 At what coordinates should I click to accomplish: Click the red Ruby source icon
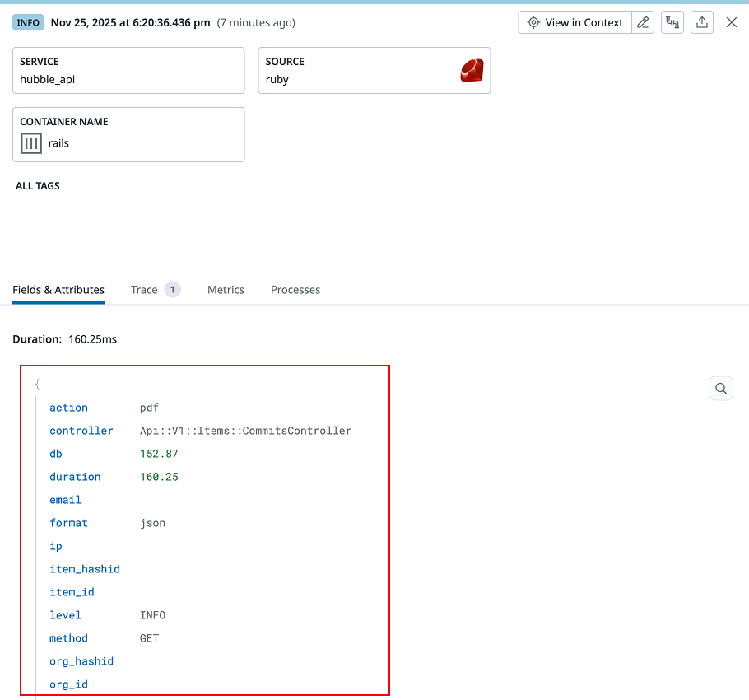(x=472, y=70)
